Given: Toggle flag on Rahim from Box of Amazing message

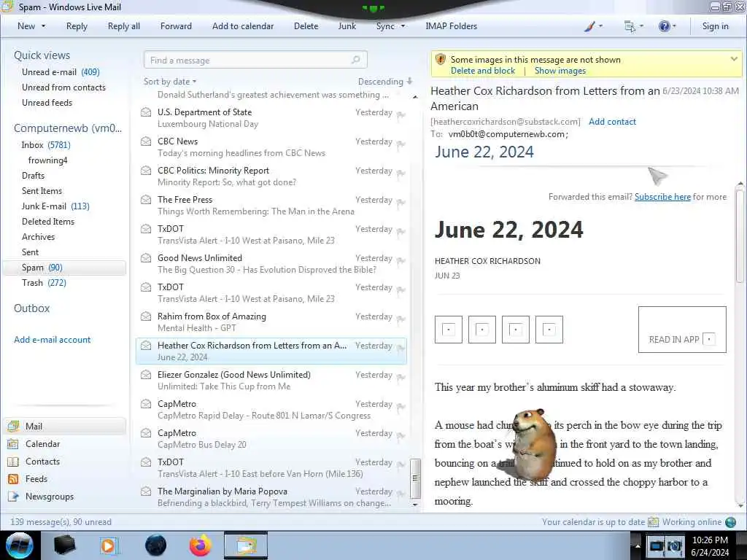Looking at the screenshot, I should [401, 319].
